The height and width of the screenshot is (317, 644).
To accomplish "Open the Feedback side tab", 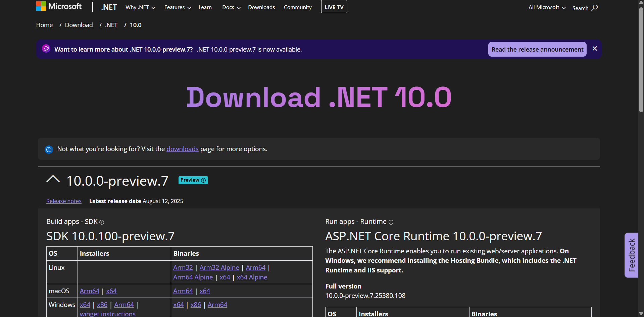I will point(631,255).
